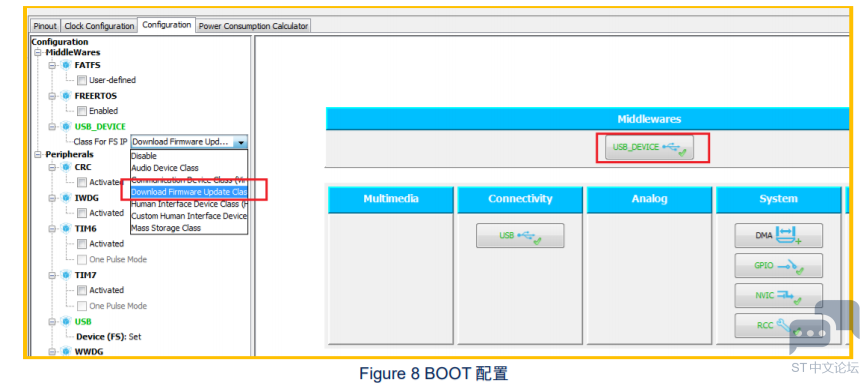Tick the TIM7 Activated checkbox
Viewport: 868px width, 383px height.
click(x=82, y=291)
